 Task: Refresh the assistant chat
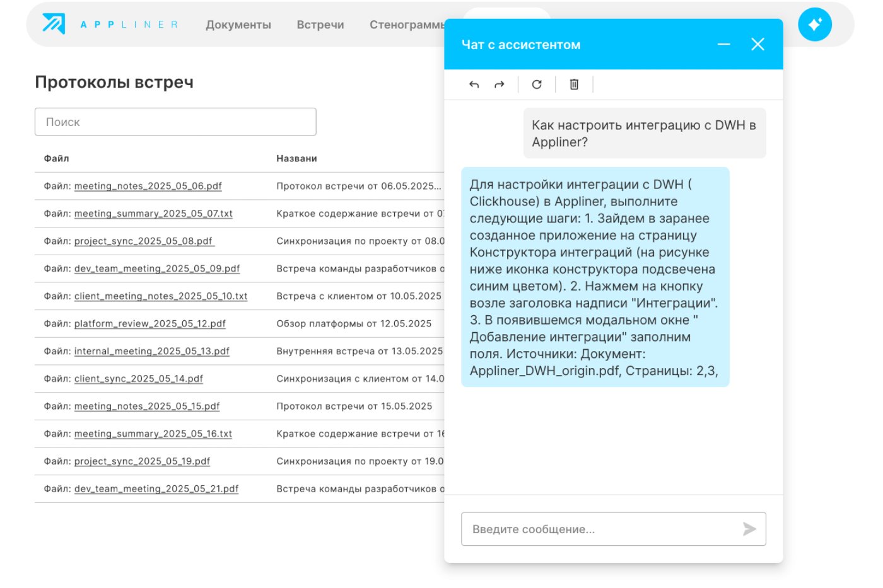(537, 84)
